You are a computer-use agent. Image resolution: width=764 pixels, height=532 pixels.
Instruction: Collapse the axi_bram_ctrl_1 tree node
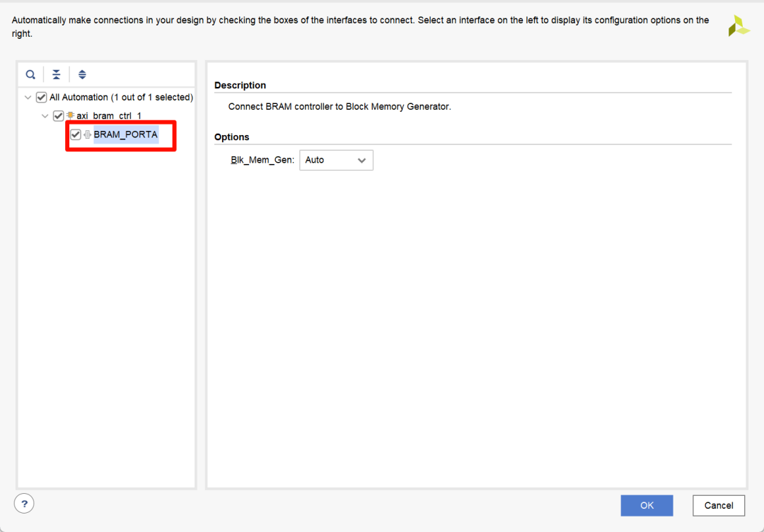coord(45,116)
